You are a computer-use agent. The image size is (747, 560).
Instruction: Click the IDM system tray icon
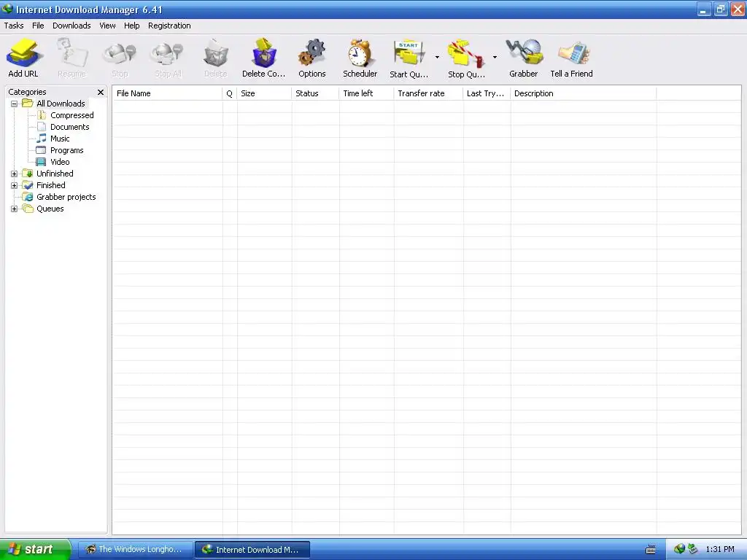(679, 549)
